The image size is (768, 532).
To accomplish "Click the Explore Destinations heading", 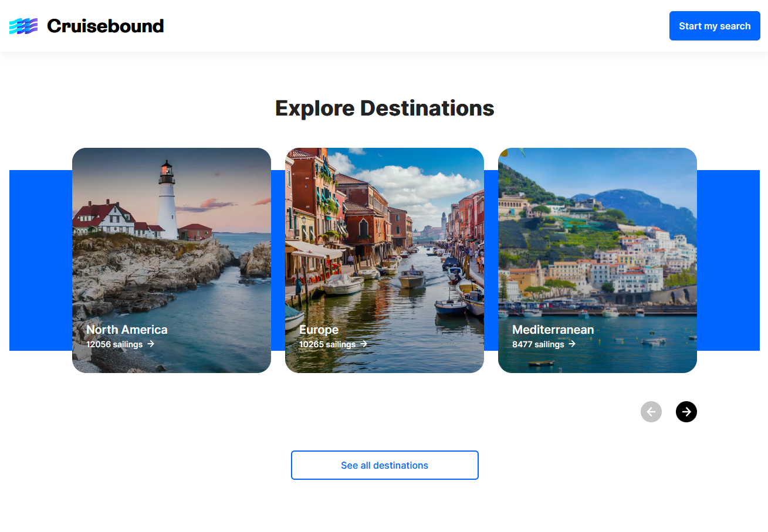I will [x=385, y=109].
